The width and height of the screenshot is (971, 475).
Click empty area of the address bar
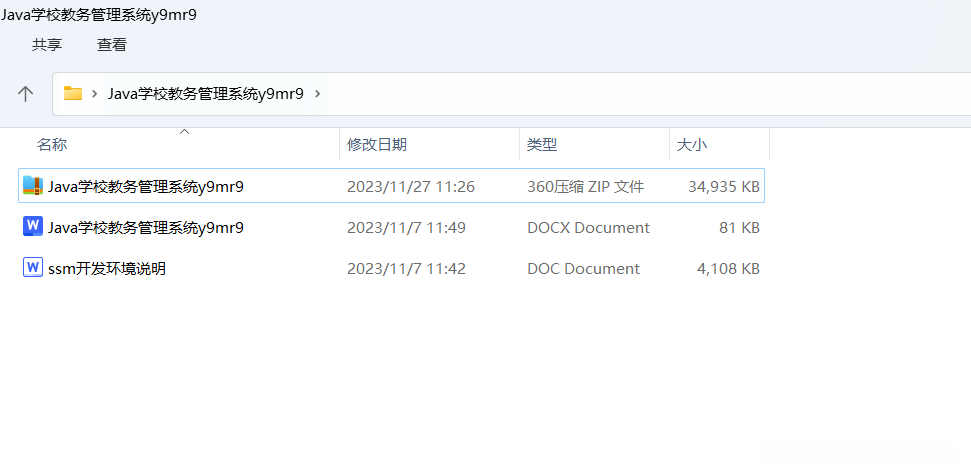click(640, 94)
